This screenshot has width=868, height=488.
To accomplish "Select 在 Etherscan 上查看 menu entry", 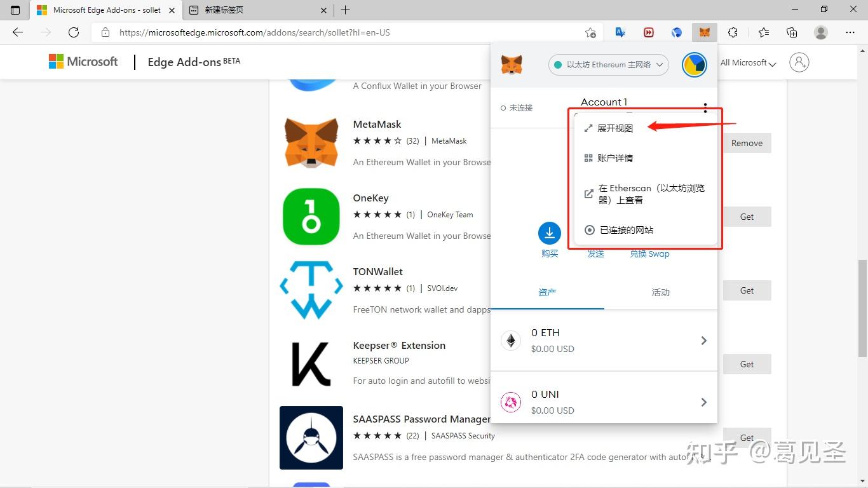I will tap(646, 194).
